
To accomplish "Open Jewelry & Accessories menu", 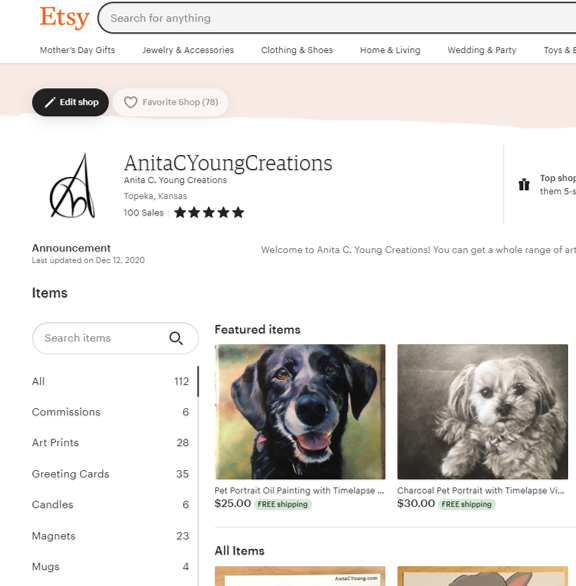I will 188,50.
